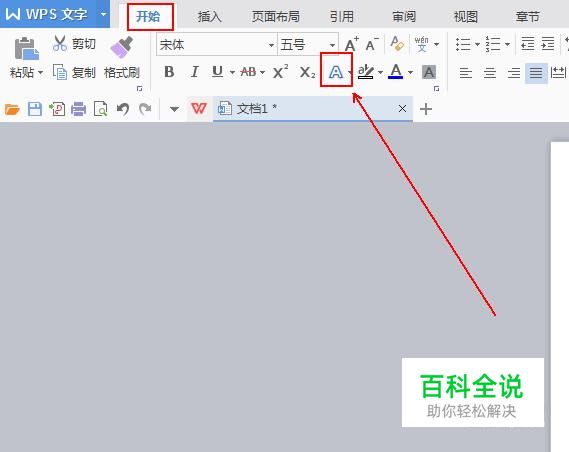This screenshot has height=452, width=569.
Task: Expand the font size dropdown arrow
Action: (332, 45)
